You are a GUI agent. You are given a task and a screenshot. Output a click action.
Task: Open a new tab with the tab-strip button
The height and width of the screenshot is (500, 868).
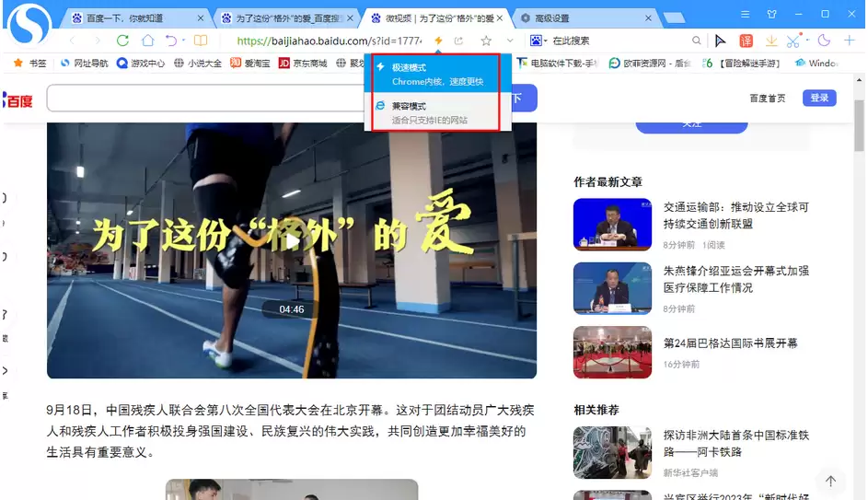(x=674, y=18)
